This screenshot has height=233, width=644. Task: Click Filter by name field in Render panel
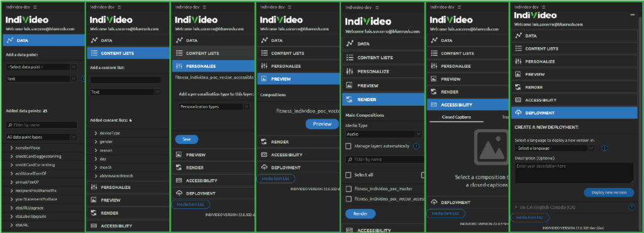click(x=384, y=159)
